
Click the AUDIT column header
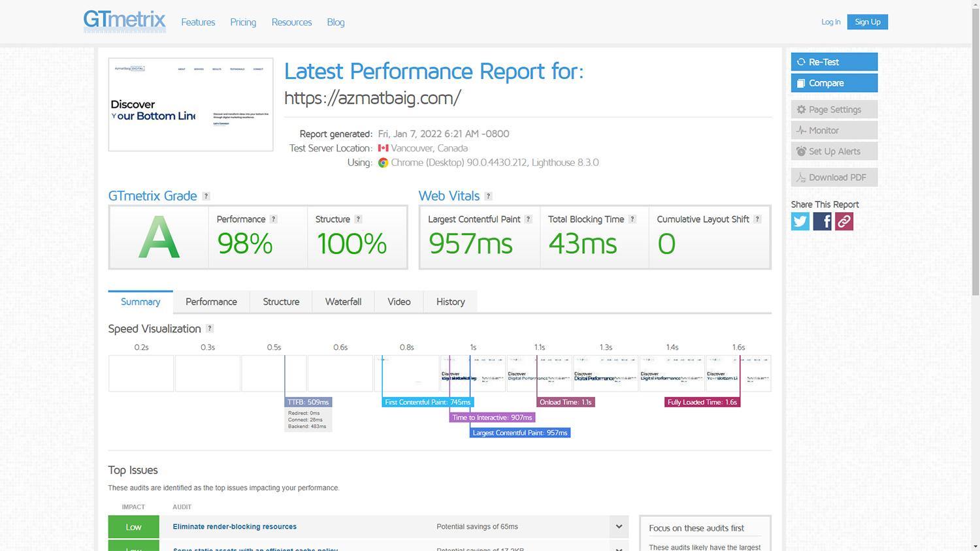(182, 507)
